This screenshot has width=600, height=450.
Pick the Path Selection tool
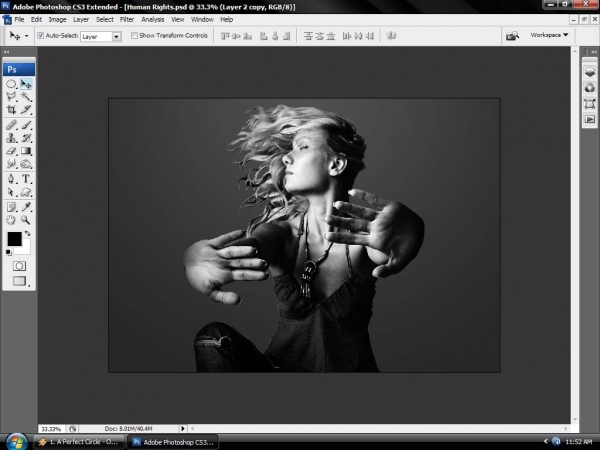[11, 192]
